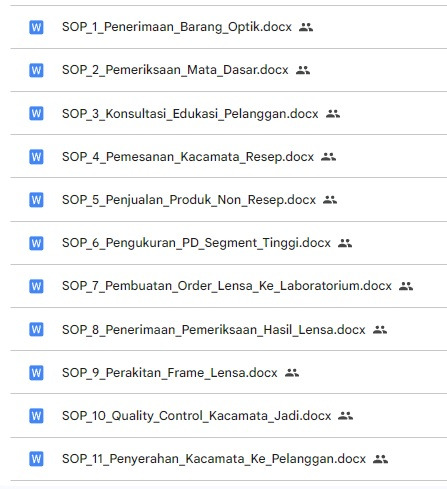Click shared icon next to SOP_11_Penyerahan_Kacamata_Ke_Pelanggan.docx
The height and width of the screenshot is (489, 447).
coord(380,459)
